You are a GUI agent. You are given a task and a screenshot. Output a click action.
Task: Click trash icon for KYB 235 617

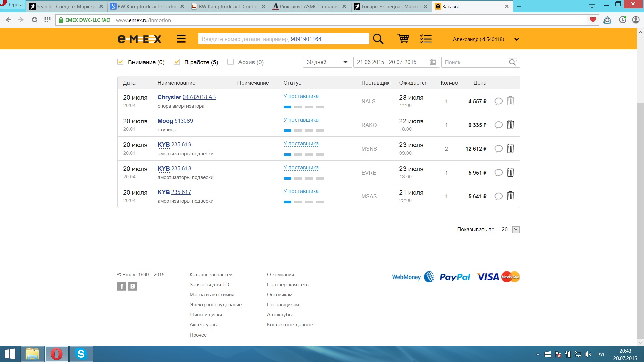(510, 196)
